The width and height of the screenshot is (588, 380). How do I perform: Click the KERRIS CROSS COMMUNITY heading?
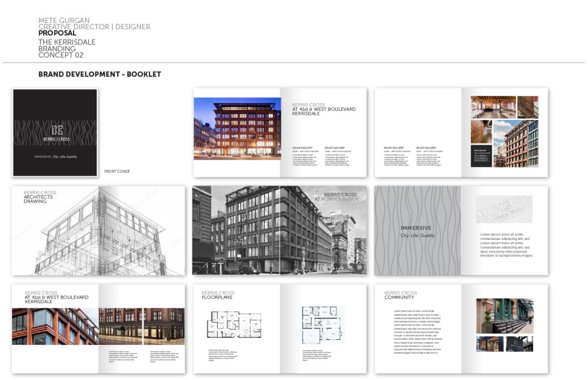pyautogui.click(x=400, y=296)
